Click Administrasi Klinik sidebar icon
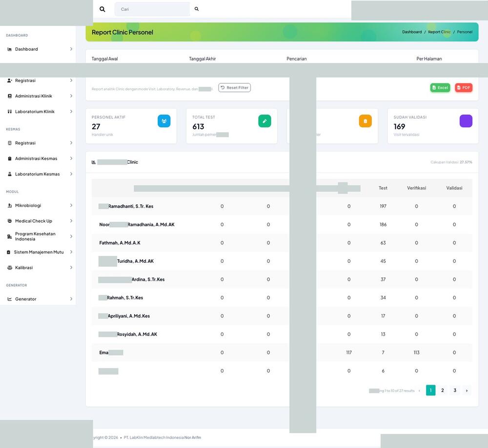 coord(10,96)
